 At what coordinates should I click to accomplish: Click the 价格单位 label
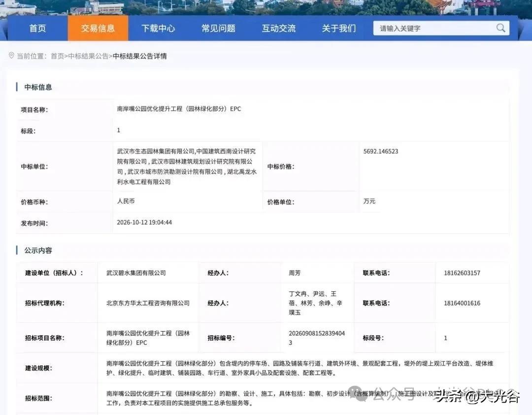[x=281, y=202]
